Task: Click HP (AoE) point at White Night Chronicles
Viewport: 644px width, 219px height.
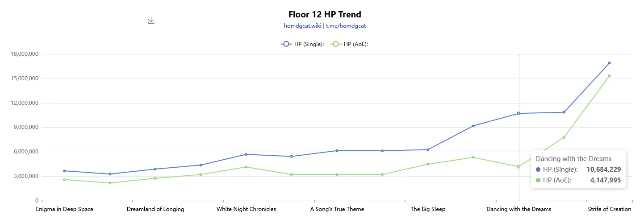Action: point(246,167)
